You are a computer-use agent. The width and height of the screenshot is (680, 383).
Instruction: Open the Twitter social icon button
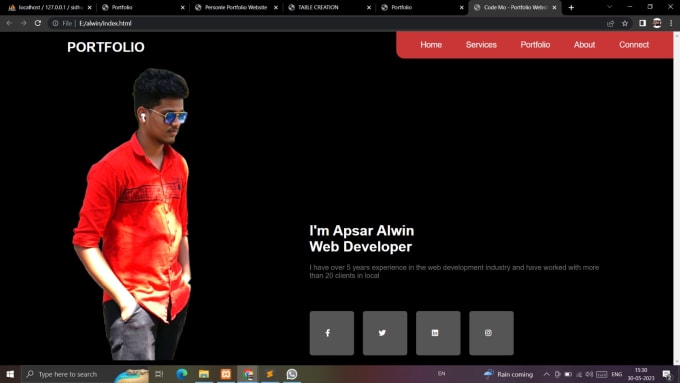385,333
